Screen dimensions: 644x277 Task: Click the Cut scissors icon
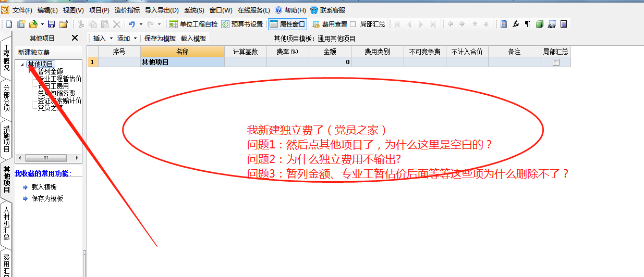[81, 24]
